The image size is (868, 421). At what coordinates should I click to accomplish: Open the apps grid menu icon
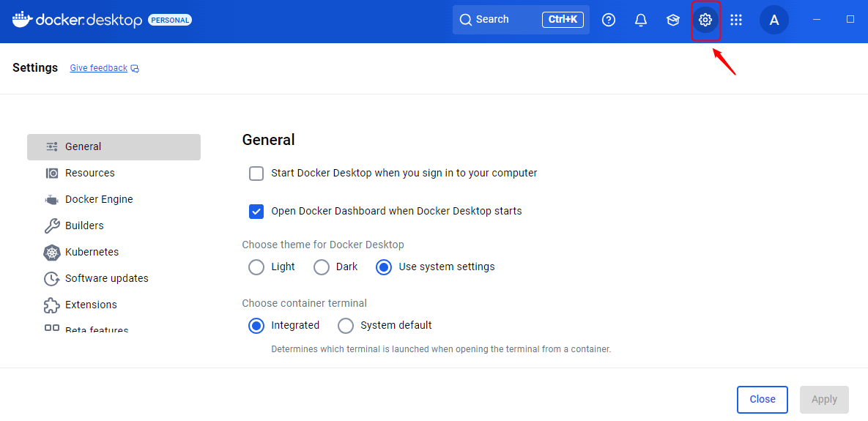click(x=736, y=20)
